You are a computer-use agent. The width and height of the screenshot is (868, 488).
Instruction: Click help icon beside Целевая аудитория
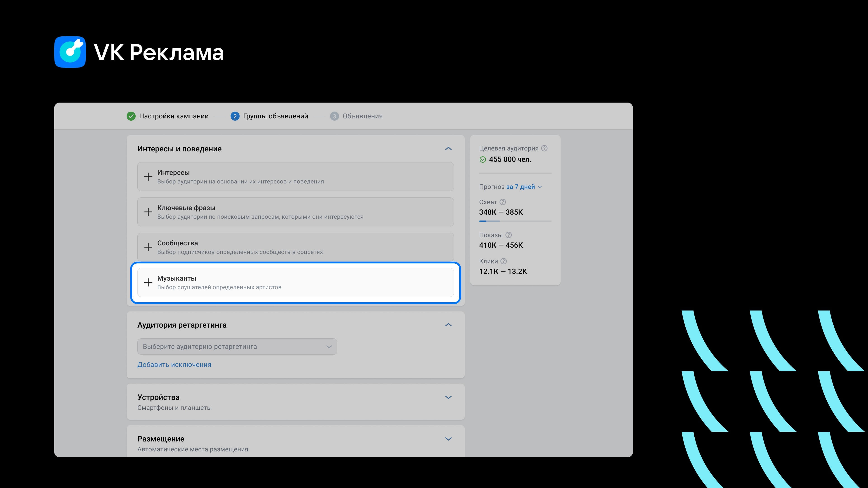coord(544,148)
